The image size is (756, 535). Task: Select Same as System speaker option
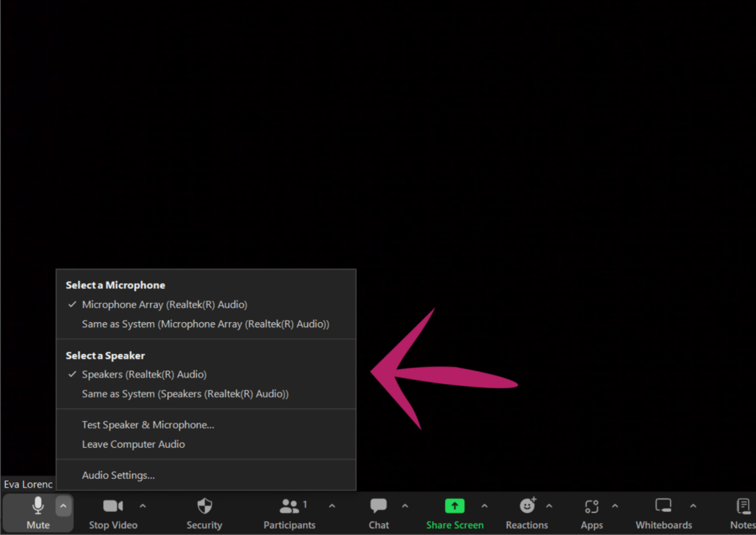click(206, 394)
